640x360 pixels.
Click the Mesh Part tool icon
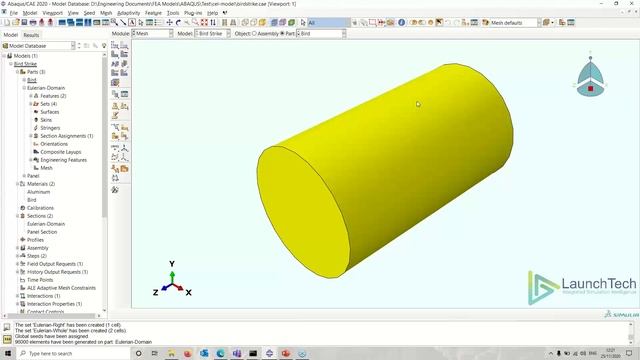point(115,55)
